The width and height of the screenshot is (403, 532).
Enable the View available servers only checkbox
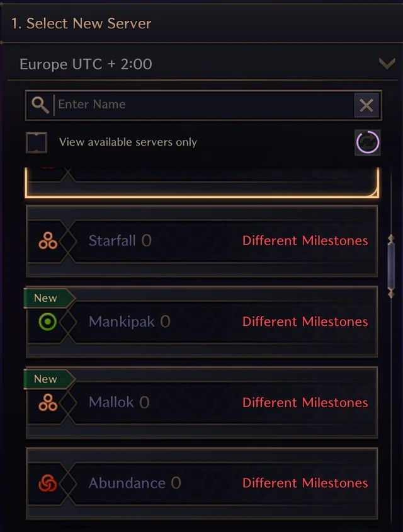(36, 142)
